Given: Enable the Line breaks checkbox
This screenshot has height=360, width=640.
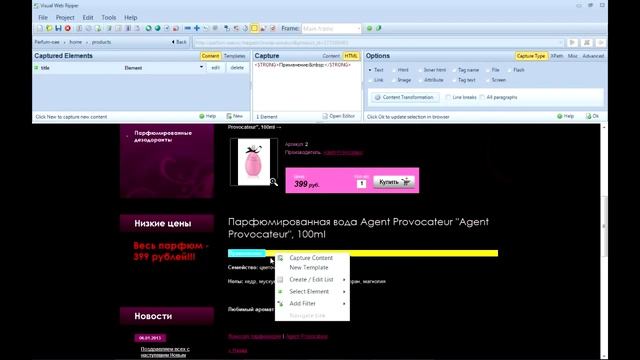Looking at the screenshot, I should click(448, 97).
